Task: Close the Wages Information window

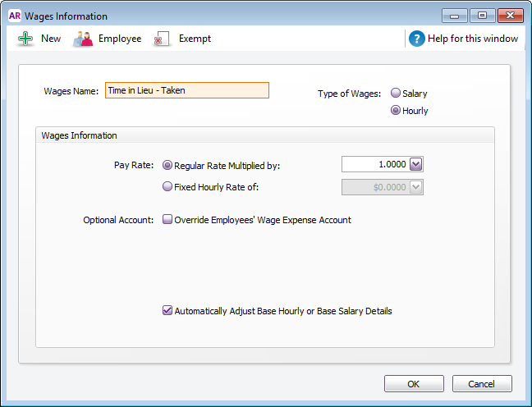Action: click(x=508, y=16)
